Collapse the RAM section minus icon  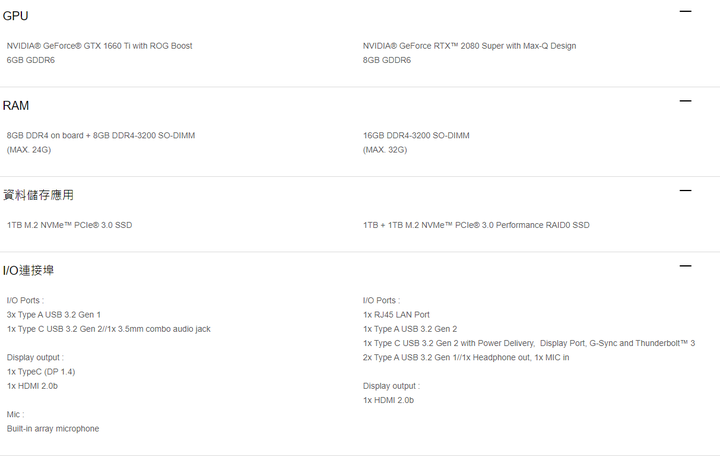tap(685, 101)
